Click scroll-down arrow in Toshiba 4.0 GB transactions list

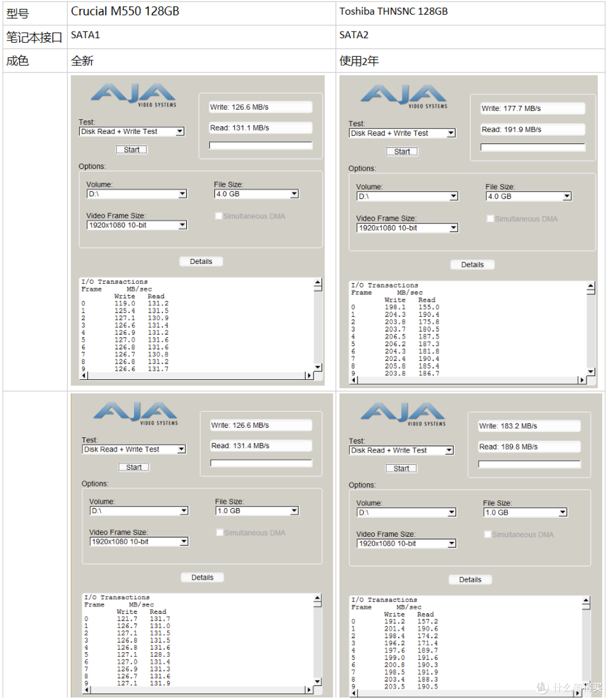pyautogui.click(x=591, y=372)
